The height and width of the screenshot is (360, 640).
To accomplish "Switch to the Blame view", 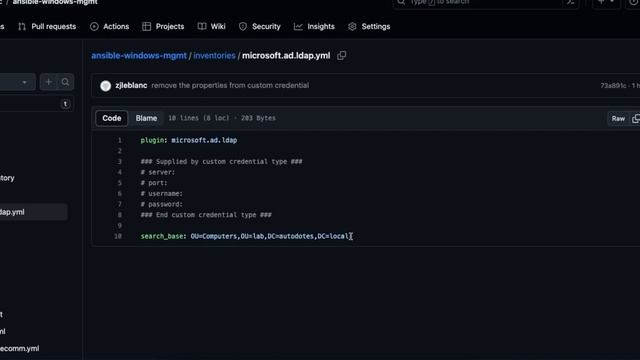I will tap(146, 118).
